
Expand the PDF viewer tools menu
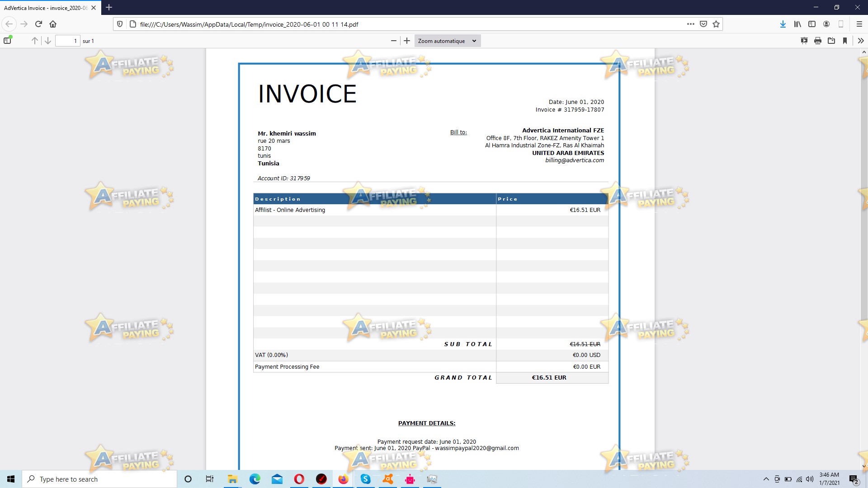tap(861, 41)
